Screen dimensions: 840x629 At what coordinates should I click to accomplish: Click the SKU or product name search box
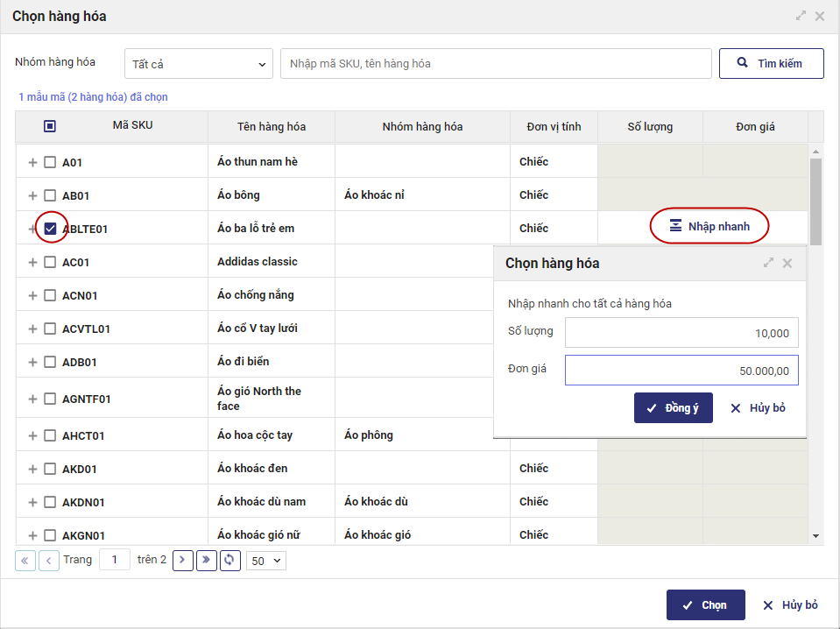(495, 64)
